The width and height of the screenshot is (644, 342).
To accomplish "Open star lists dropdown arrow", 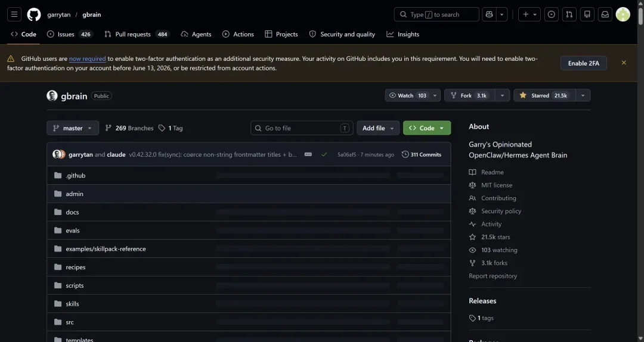I will pos(583,95).
